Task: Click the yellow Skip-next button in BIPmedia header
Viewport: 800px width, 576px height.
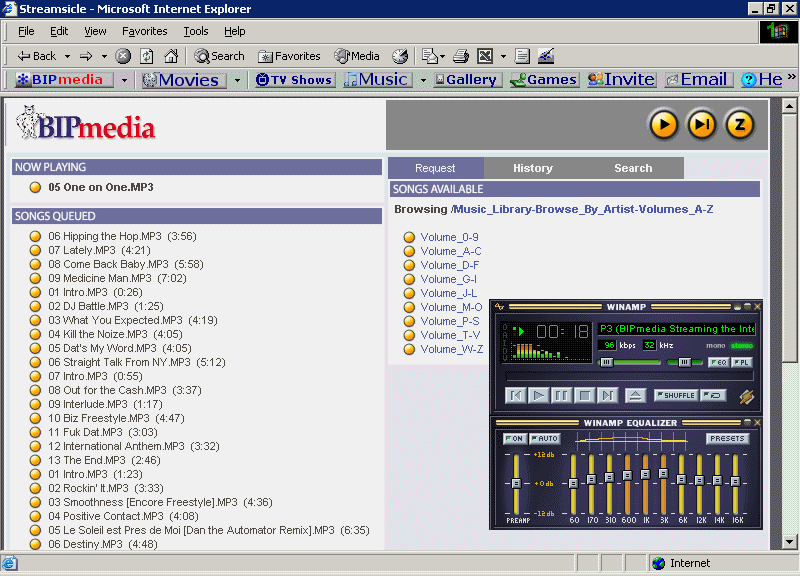Action: pyautogui.click(x=702, y=124)
